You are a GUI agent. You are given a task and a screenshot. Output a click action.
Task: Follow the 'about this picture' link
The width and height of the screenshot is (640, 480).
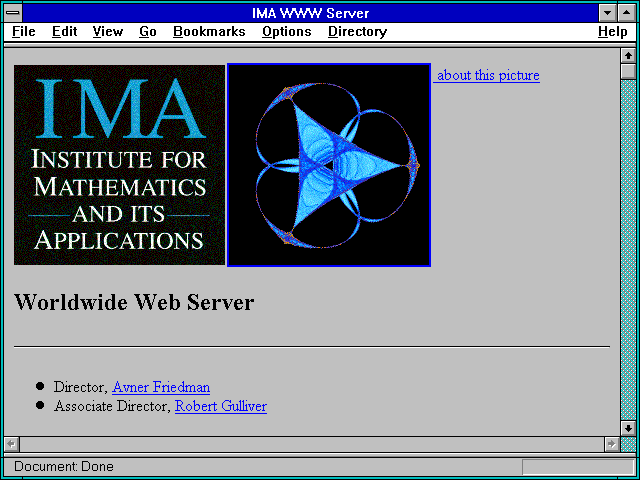click(x=487, y=76)
